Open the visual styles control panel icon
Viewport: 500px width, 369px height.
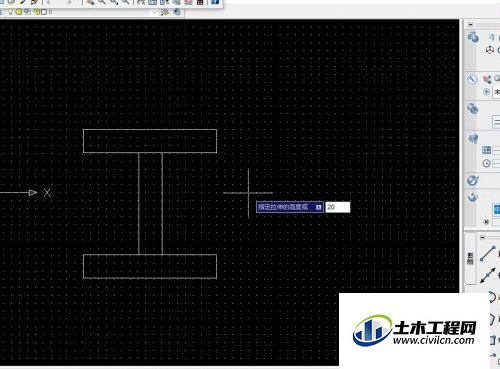pos(472,109)
